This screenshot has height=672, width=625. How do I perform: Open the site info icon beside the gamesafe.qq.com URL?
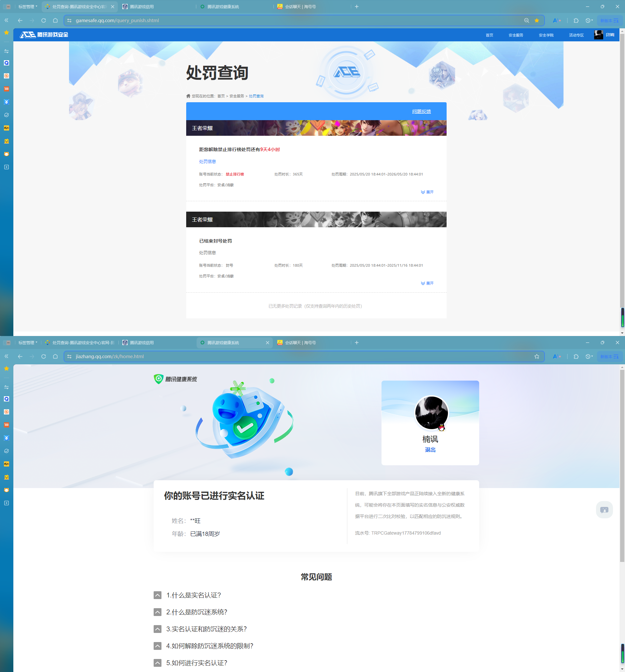click(69, 20)
